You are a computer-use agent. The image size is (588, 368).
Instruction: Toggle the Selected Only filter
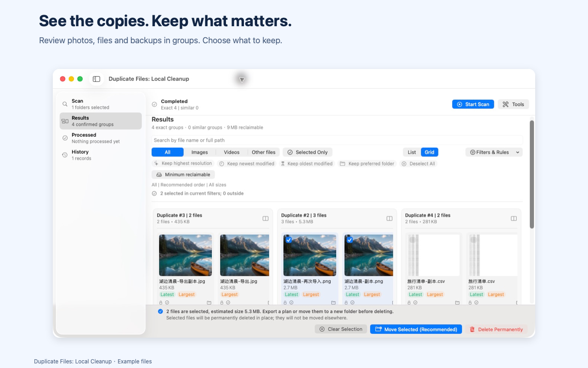[307, 152]
